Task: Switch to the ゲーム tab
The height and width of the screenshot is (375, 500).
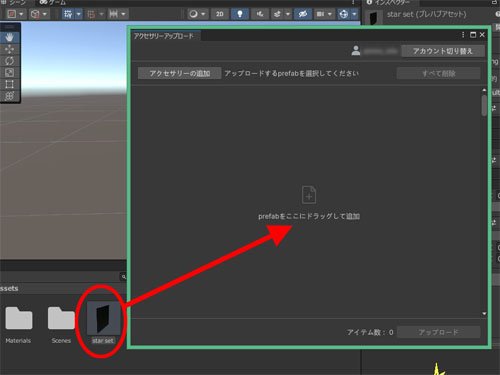Action: coord(53,3)
